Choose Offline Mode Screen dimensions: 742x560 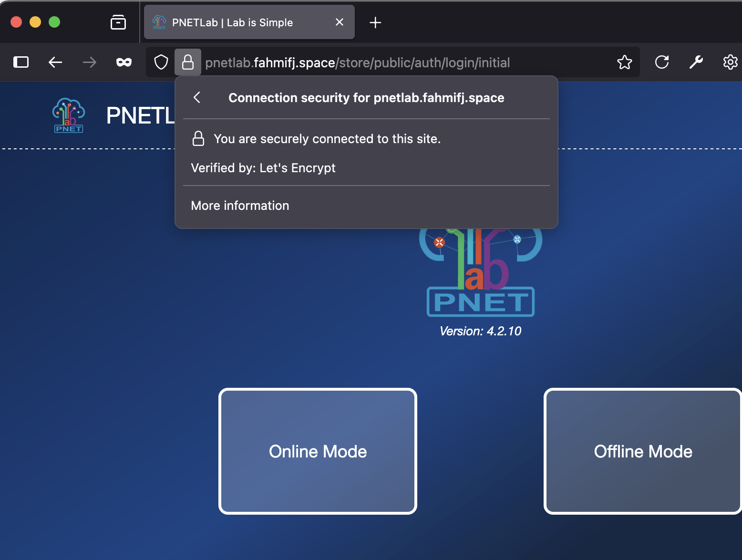[643, 451]
